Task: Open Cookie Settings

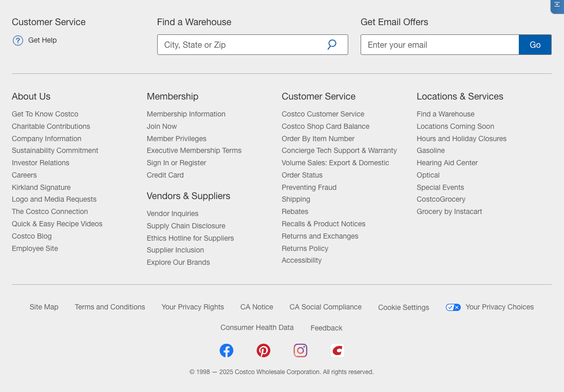Action: (404, 307)
